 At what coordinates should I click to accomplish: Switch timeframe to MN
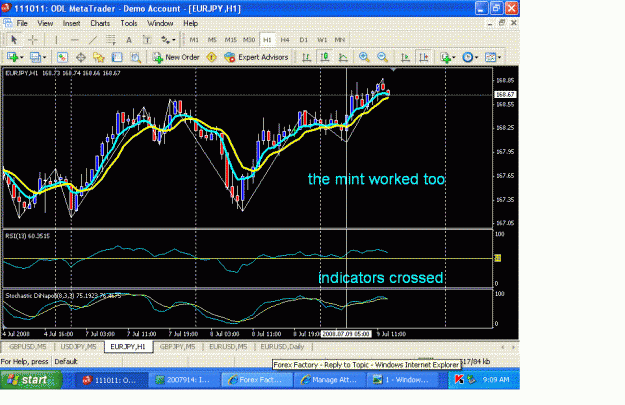coord(340,40)
